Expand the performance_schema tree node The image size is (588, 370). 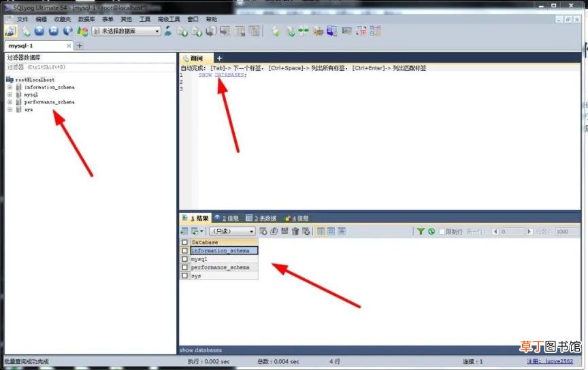[10, 102]
